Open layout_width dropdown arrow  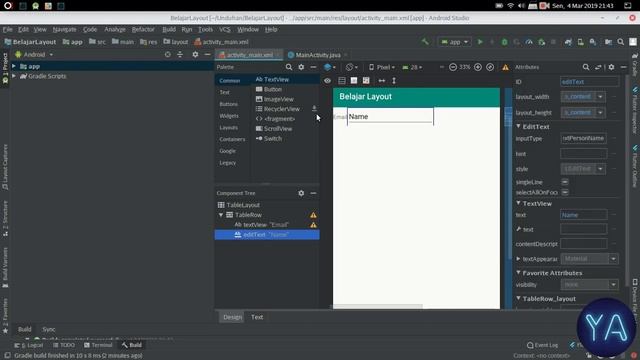600,97
